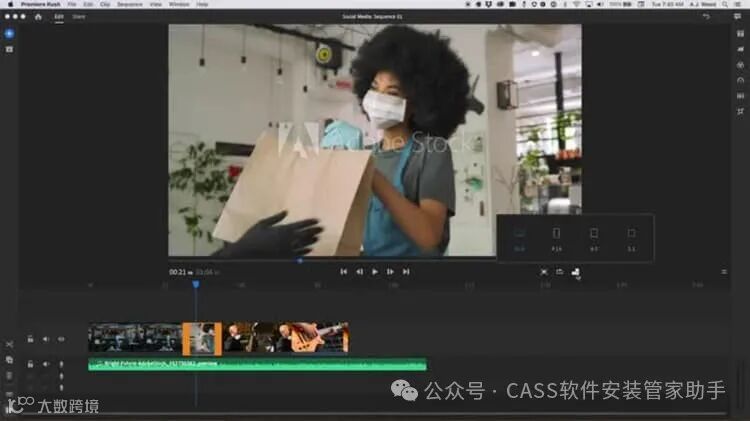
Task: Open the aspect ratio orientation button
Action: pyautogui.click(x=575, y=272)
